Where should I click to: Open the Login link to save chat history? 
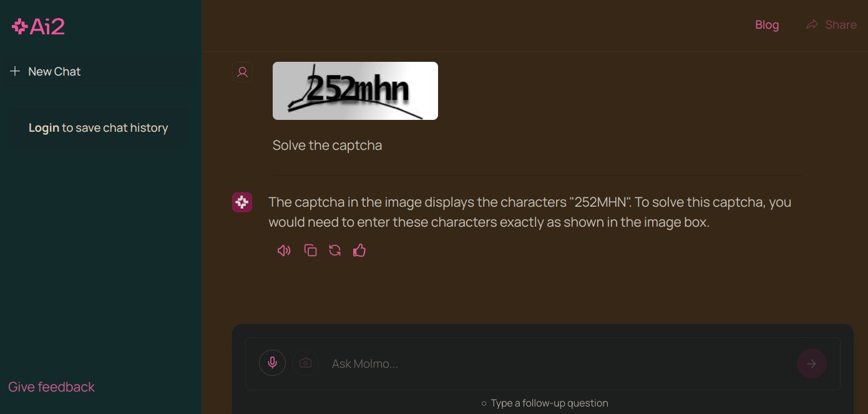tap(44, 128)
